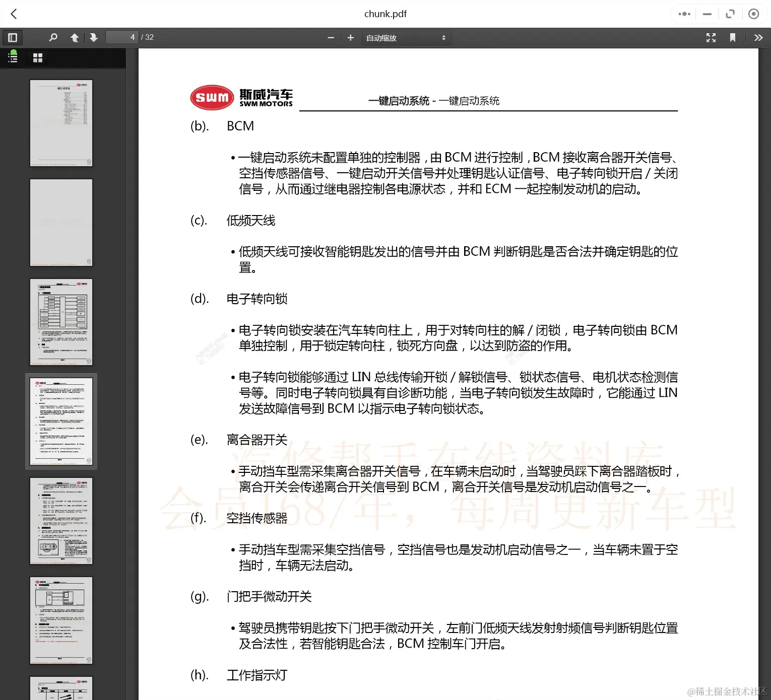Toggle the sidebar panel visibility
Image resolution: width=771 pixels, height=700 pixels.
(x=13, y=37)
